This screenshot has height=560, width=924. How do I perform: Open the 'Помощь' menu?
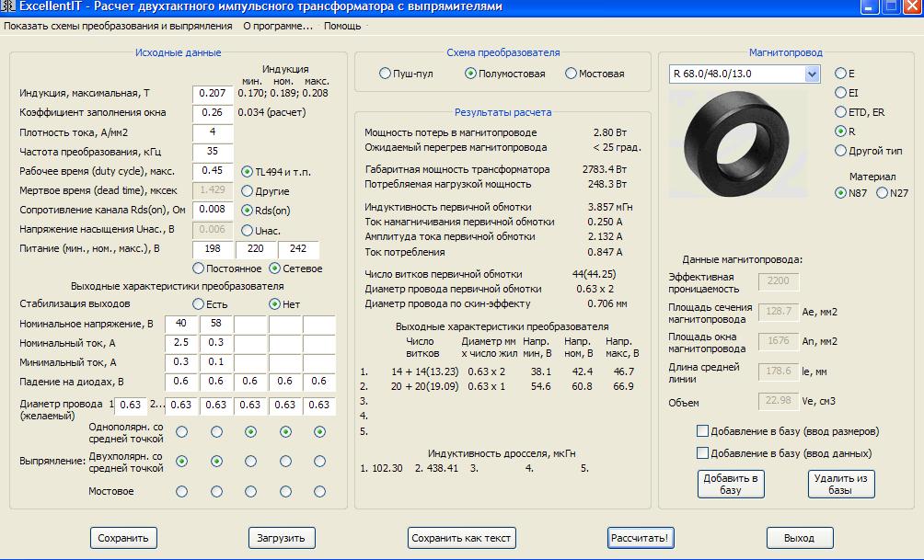342,26
